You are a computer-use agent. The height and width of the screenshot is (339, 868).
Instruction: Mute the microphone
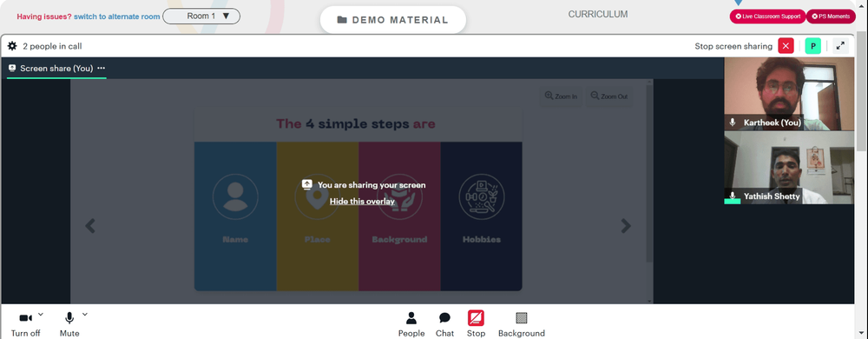click(69, 324)
